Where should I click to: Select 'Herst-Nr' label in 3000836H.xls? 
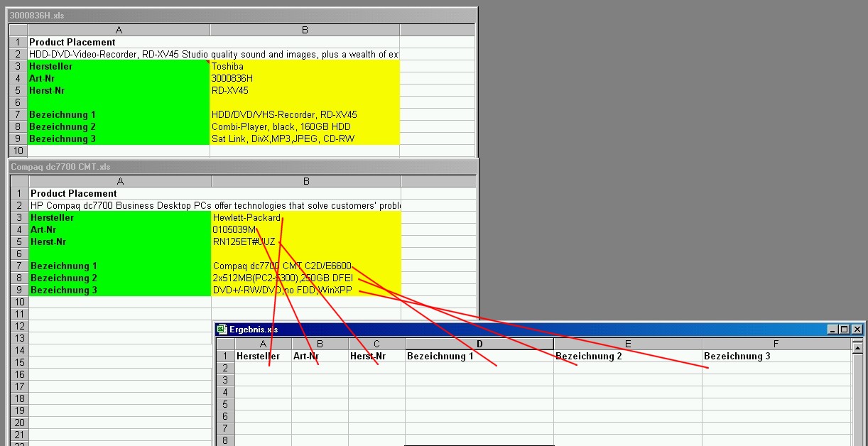(119, 91)
